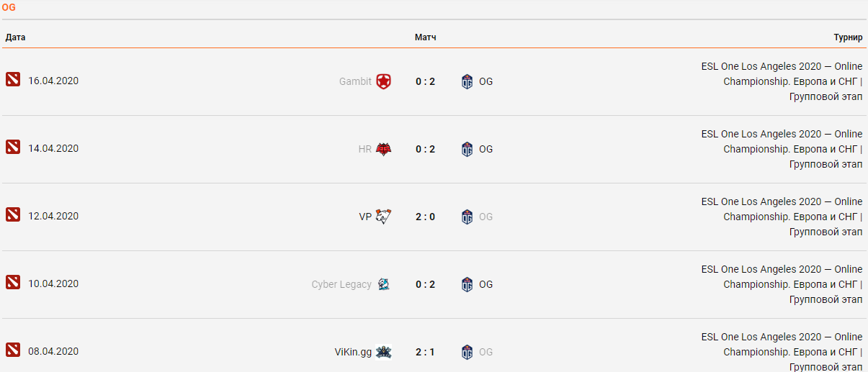Click the Dota 2 icon beside 12.04.2020
The width and height of the screenshot is (868, 372).
13,214
